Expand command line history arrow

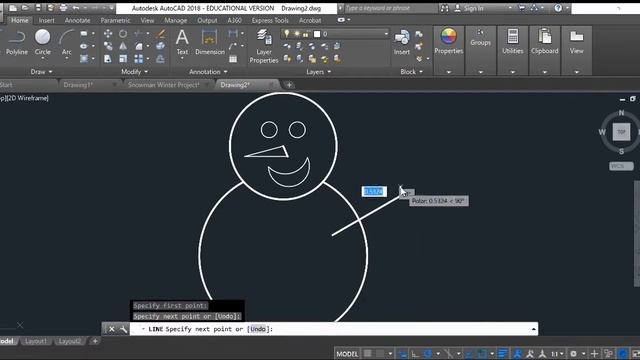(x=533, y=329)
